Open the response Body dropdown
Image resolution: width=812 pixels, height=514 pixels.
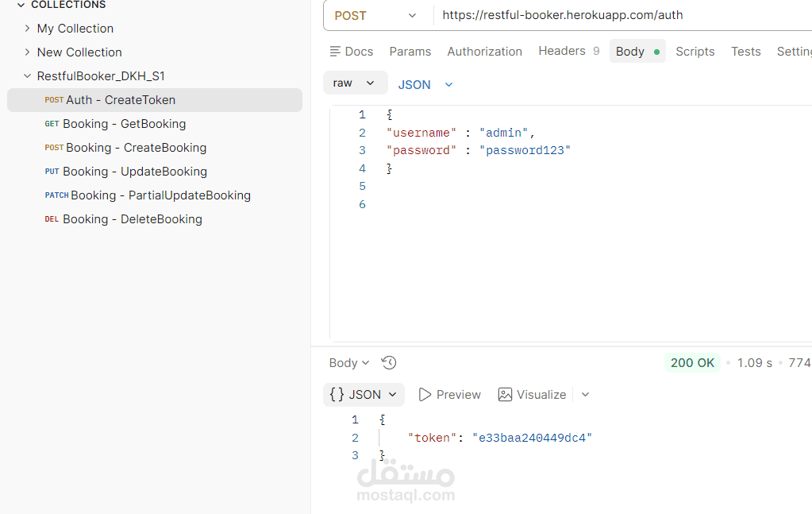[349, 363]
